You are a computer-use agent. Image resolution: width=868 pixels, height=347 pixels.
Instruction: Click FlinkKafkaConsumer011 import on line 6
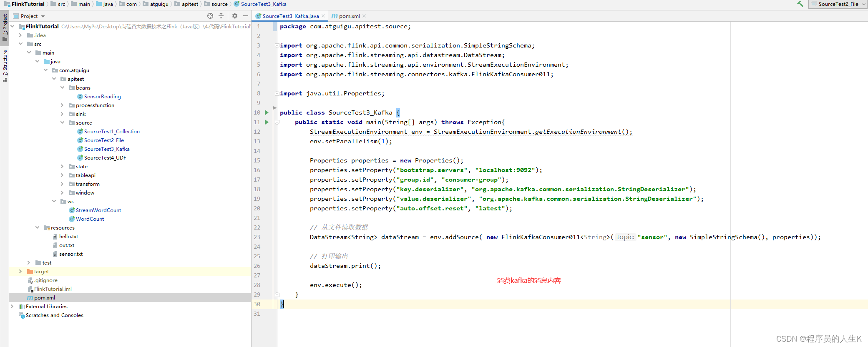point(511,75)
